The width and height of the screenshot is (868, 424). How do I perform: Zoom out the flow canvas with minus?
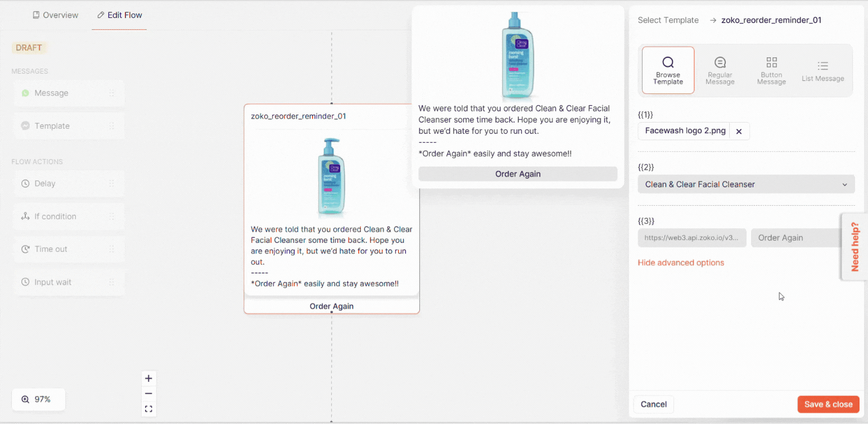click(148, 394)
